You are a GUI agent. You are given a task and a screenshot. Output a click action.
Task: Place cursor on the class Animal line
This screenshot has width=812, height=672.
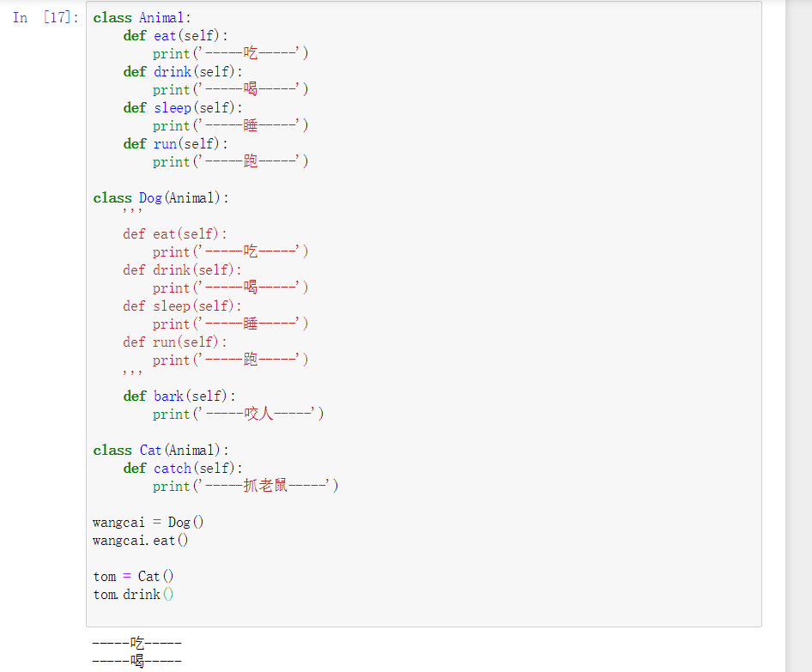142,18
